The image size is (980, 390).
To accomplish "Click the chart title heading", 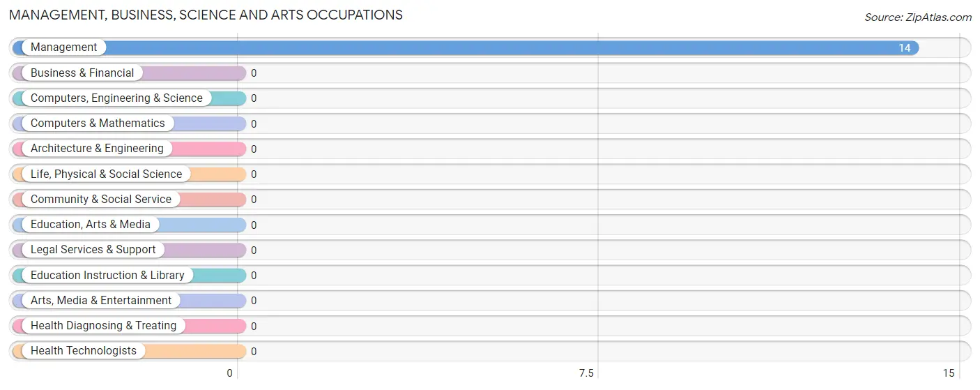I will pyautogui.click(x=206, y=15).
